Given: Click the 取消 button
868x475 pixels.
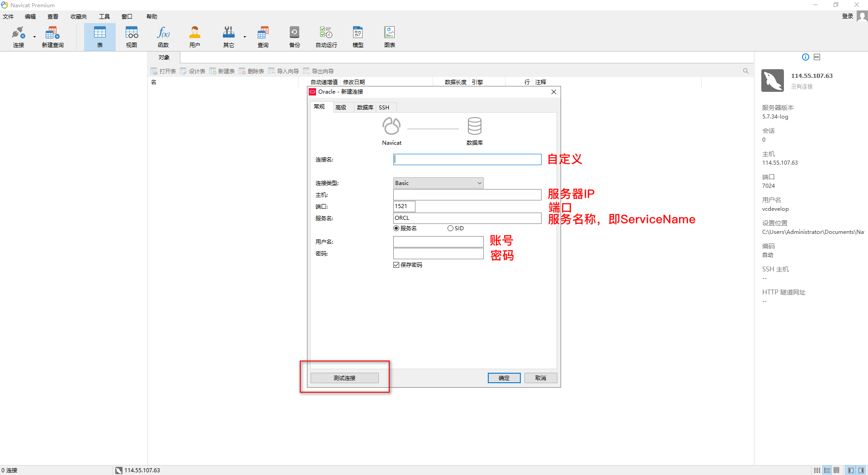Looking at the screenshot, I should (x=541, y=378).
